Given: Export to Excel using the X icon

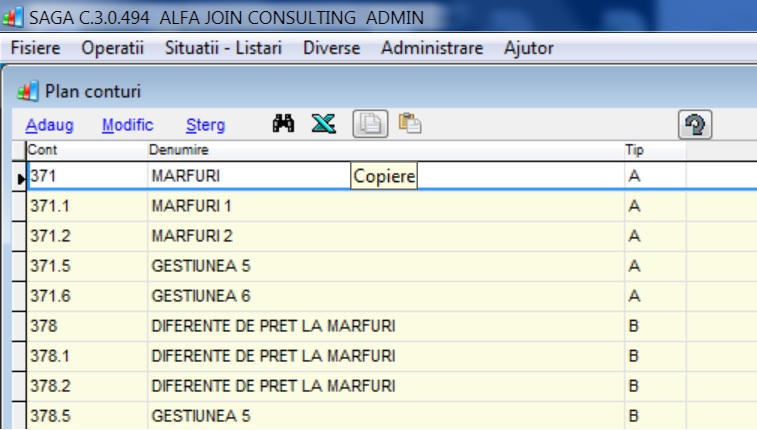Looking at the screenshot, I should click(323, 124).
